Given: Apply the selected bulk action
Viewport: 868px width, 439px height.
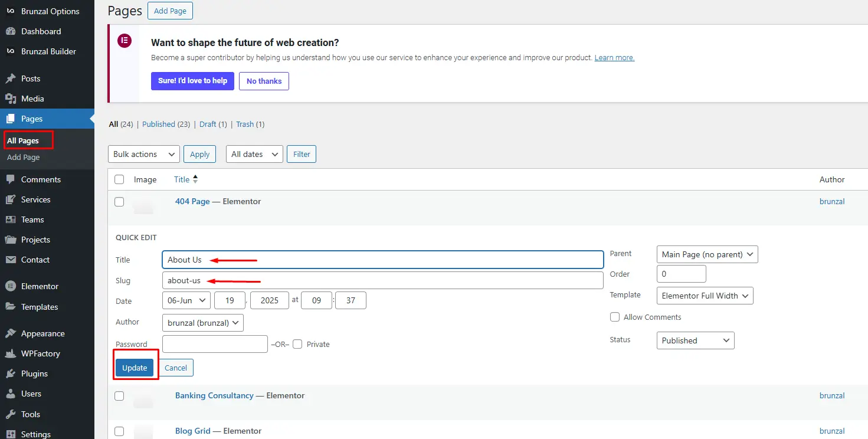Looking at the screenshot, I should pyautogui.click(x=199, y=154).
